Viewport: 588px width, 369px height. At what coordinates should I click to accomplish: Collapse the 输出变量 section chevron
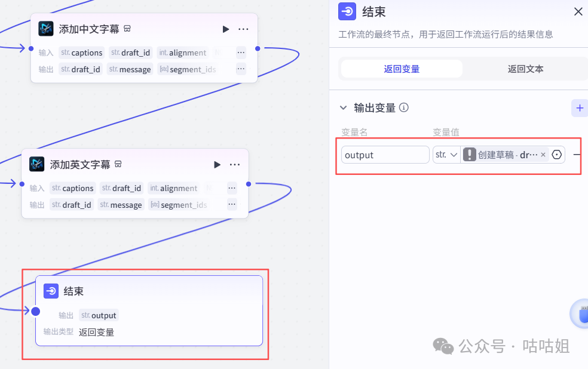(343, 107)
